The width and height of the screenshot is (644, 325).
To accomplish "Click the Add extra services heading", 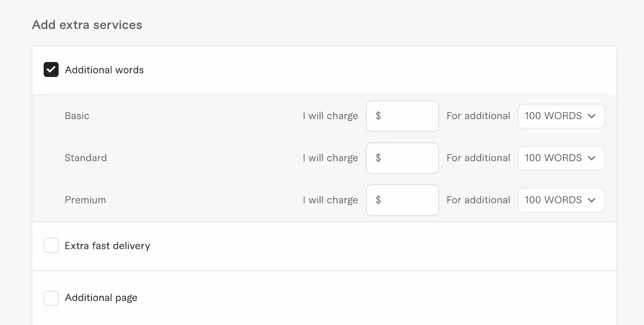I will click(x=87, y=25).
